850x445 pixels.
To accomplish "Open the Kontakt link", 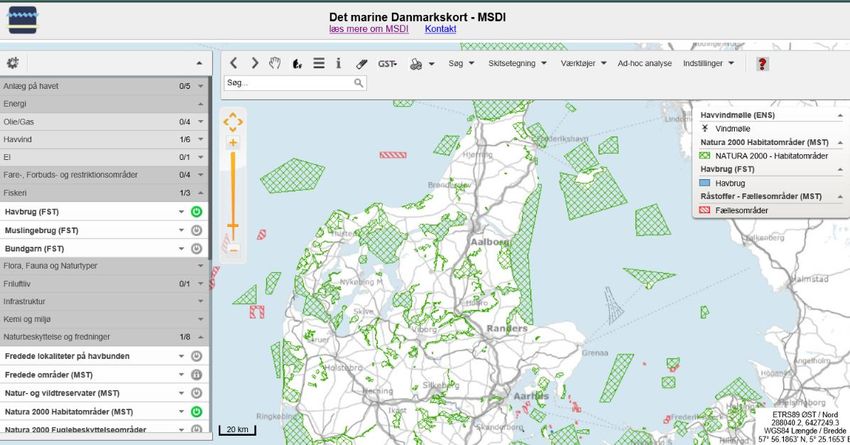I will (440, 30).
